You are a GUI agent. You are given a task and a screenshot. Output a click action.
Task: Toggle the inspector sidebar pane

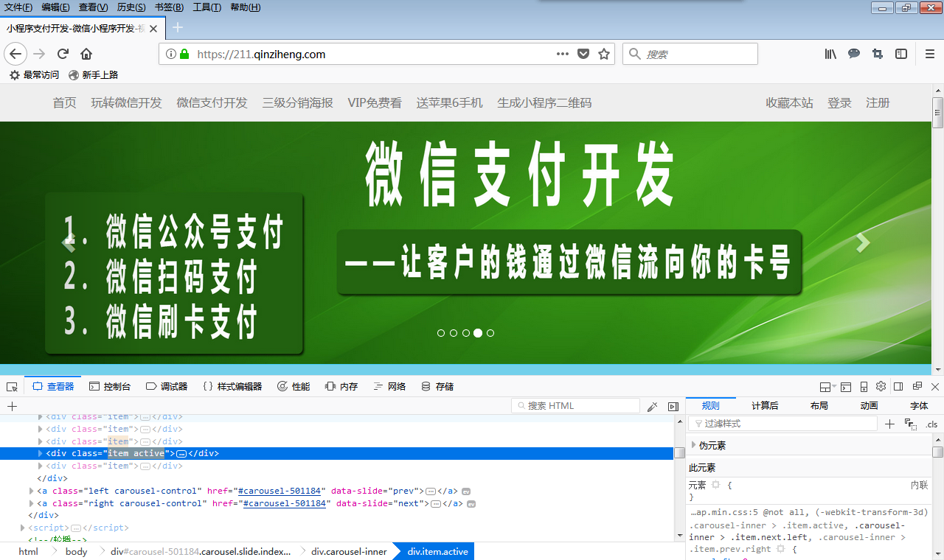[x=673, y=406]
